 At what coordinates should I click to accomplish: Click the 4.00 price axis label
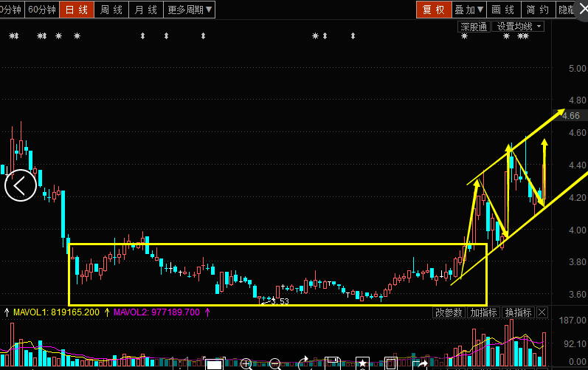click(x=577, y=230)
